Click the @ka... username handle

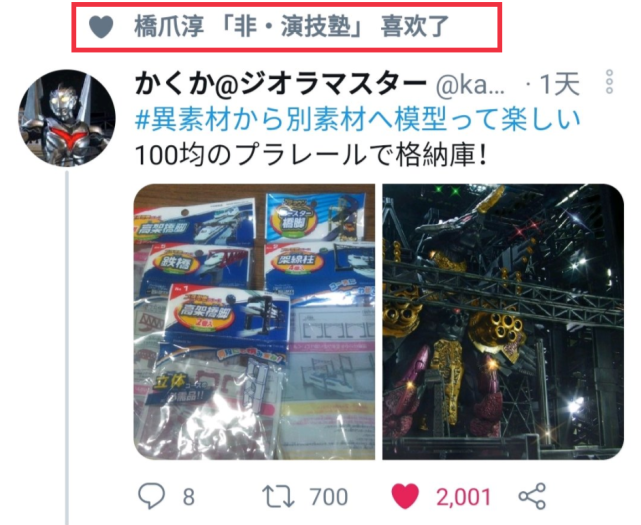coord(471,86)
